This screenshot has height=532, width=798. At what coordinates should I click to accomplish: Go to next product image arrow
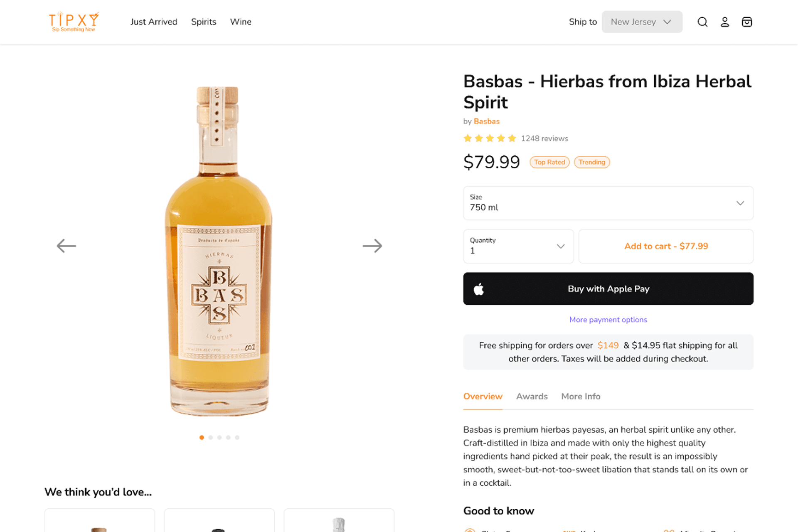[372, 246]
